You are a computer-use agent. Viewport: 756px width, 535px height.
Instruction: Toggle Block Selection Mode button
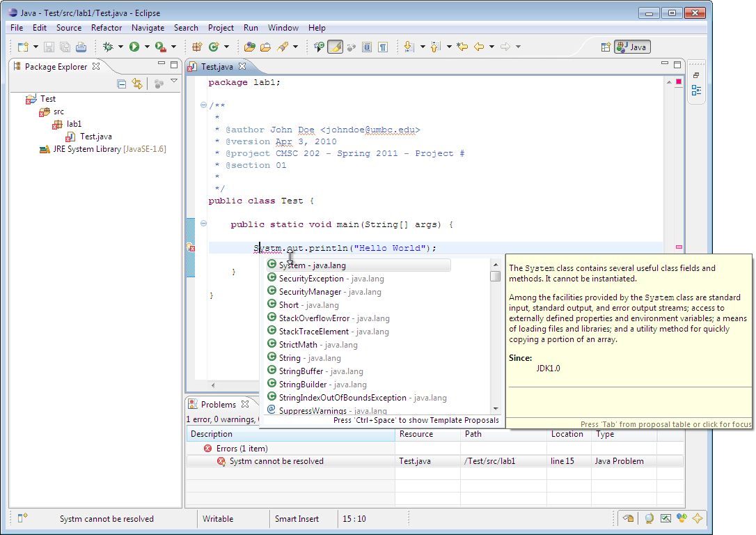pyautogui.click(x=366, y=47)
